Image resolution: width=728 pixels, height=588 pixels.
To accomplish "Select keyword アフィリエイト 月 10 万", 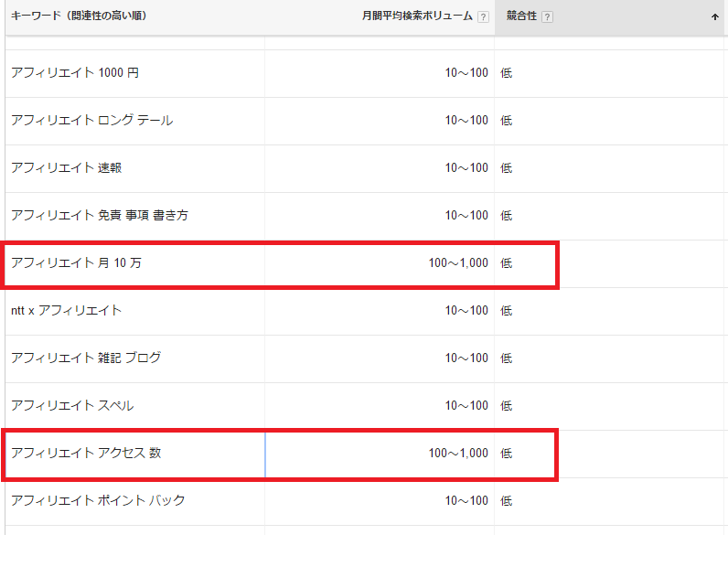I will pos(76,263).
